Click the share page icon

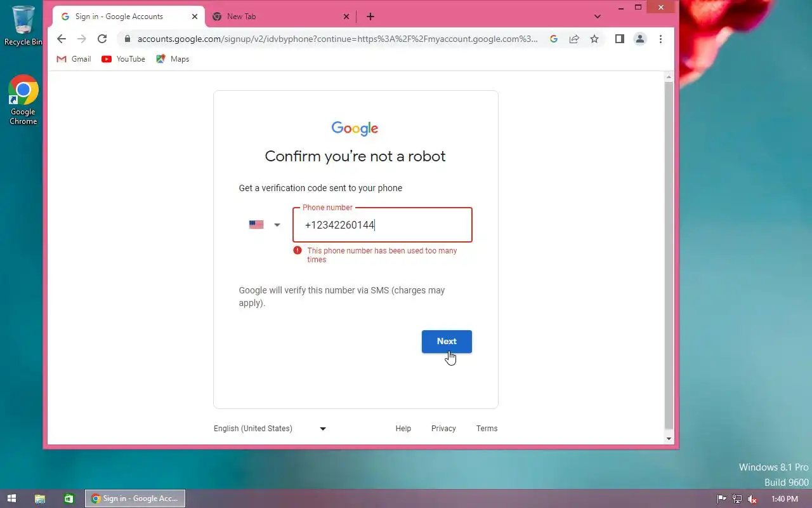[574, 39]
